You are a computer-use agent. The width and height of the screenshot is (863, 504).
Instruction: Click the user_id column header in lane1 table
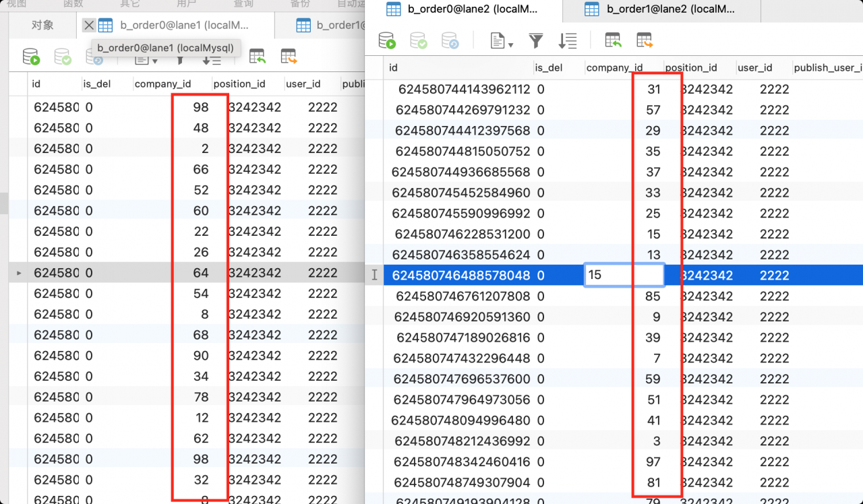[303, 84]
